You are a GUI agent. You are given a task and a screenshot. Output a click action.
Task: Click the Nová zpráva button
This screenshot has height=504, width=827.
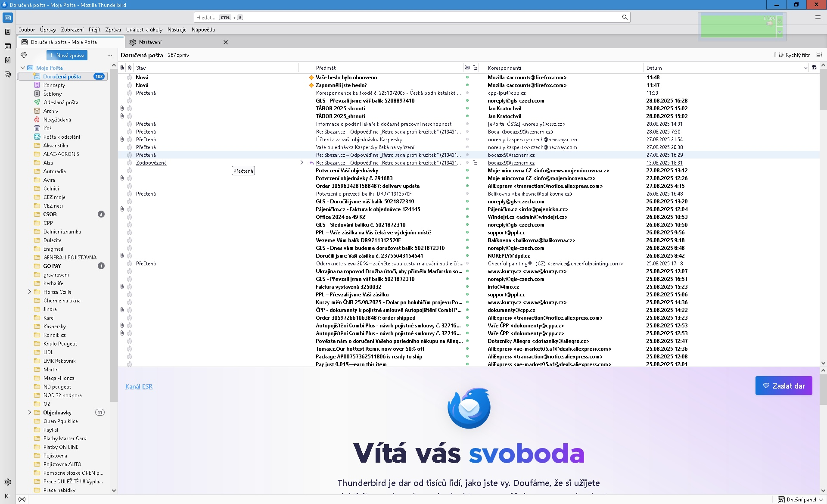click(67, 55)
